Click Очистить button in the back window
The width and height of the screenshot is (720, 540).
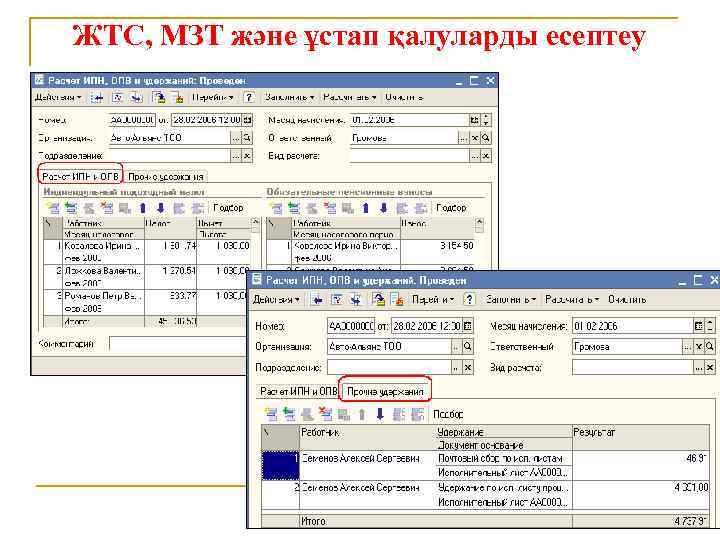(x=404, y=97)
